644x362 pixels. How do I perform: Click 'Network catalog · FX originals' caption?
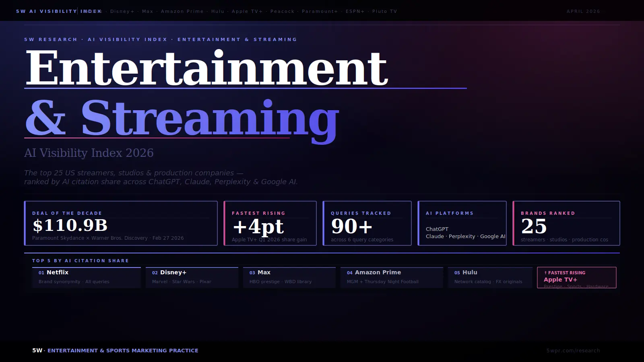[488, 282]
